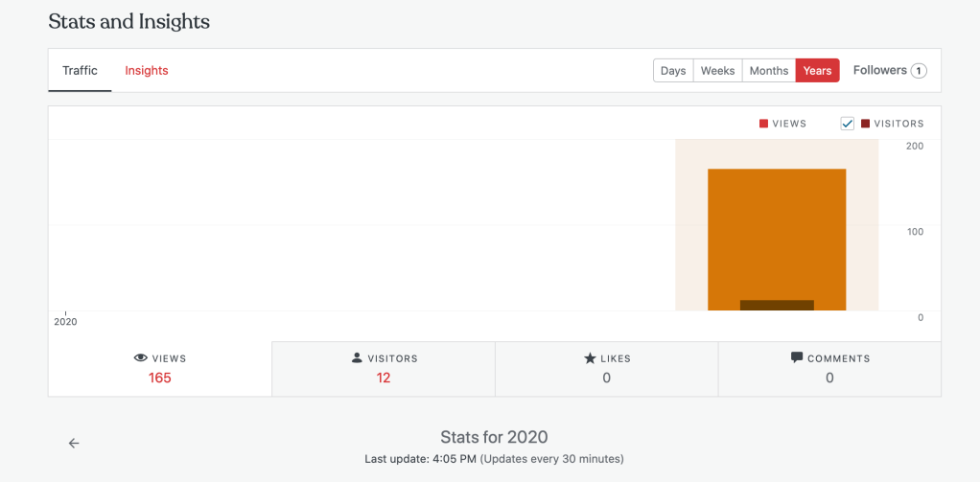This screenshot has width=980, height=482.
Task: Click the eye icon beside Views
Action: [140, 357]
